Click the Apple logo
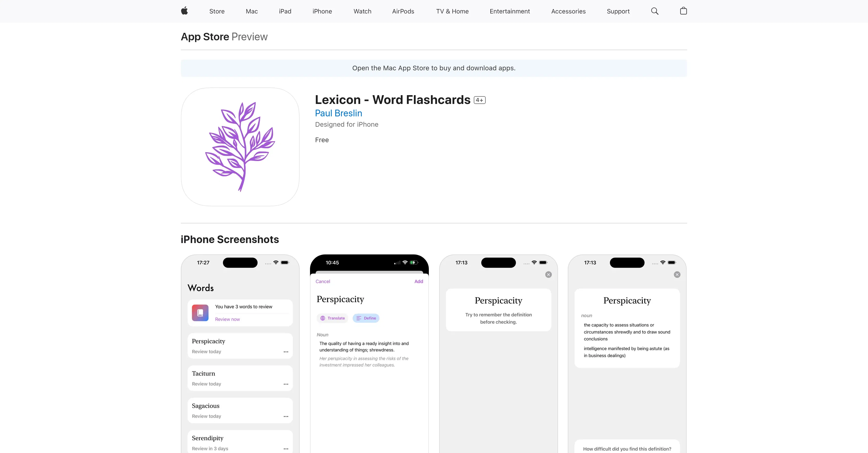Image resolution: width=868 pixels, height=453 pixels. tap(184, 11)
